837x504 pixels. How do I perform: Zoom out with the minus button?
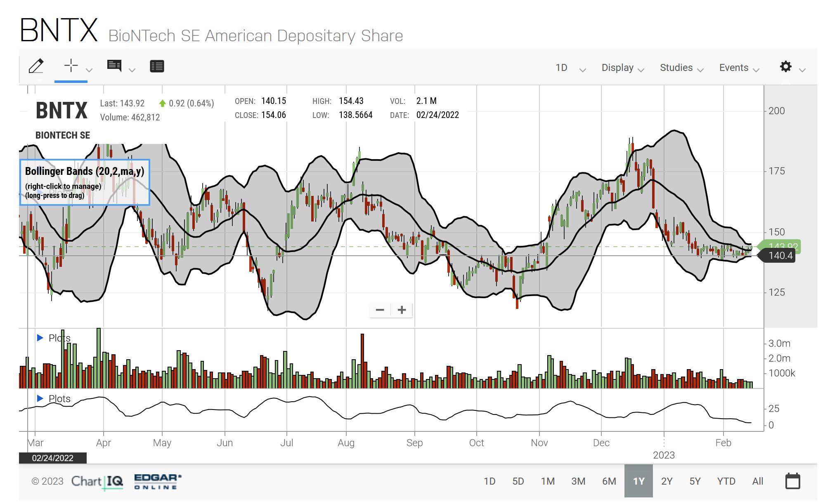[x=380, y=310]
